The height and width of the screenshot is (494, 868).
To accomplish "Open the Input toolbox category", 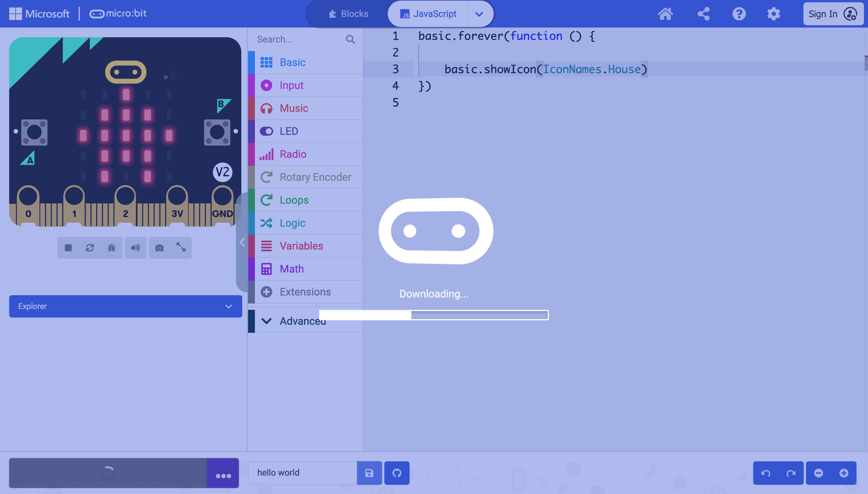I will click(x=305, y=85).
